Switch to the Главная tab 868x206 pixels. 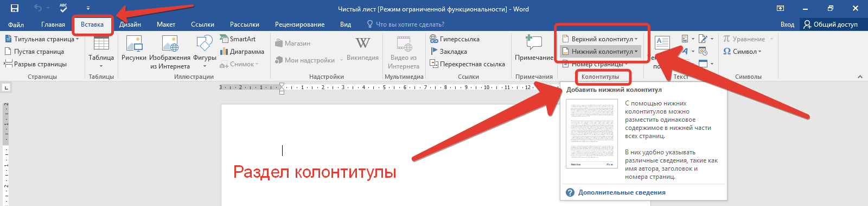pos(53,24)
